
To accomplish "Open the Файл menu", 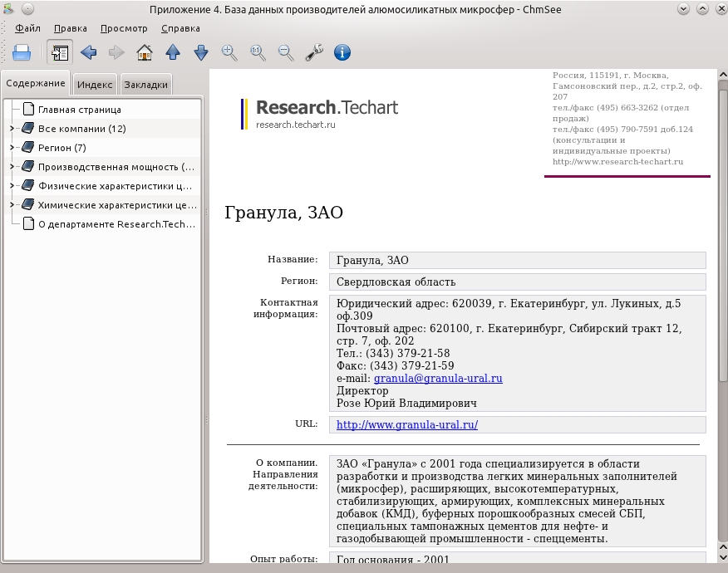I will [x=27, y=28].
